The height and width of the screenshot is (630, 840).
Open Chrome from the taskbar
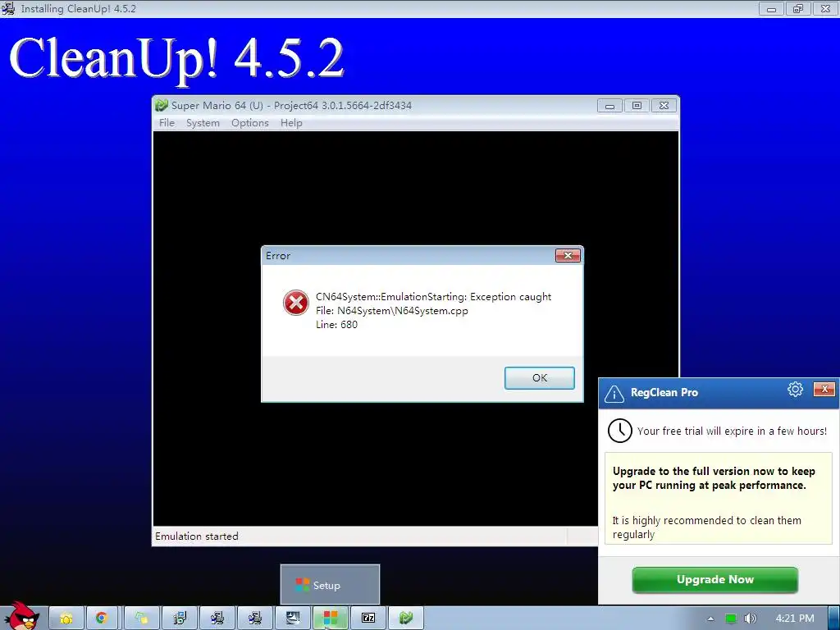(x=101, y=619)
